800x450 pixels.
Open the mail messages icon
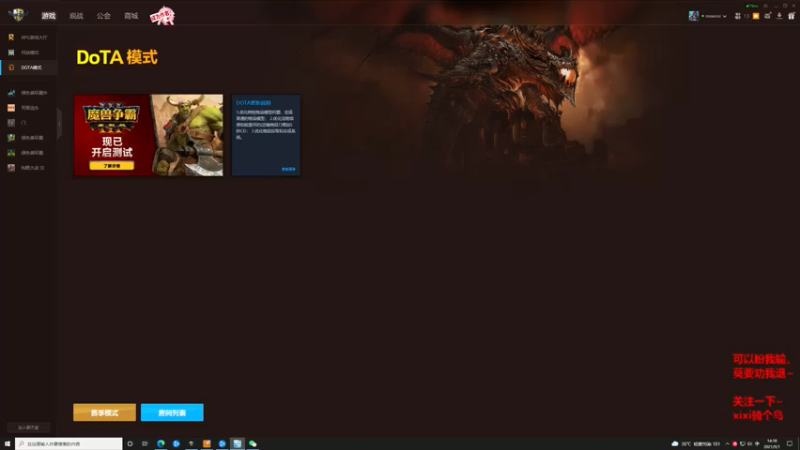click(767, 16)
